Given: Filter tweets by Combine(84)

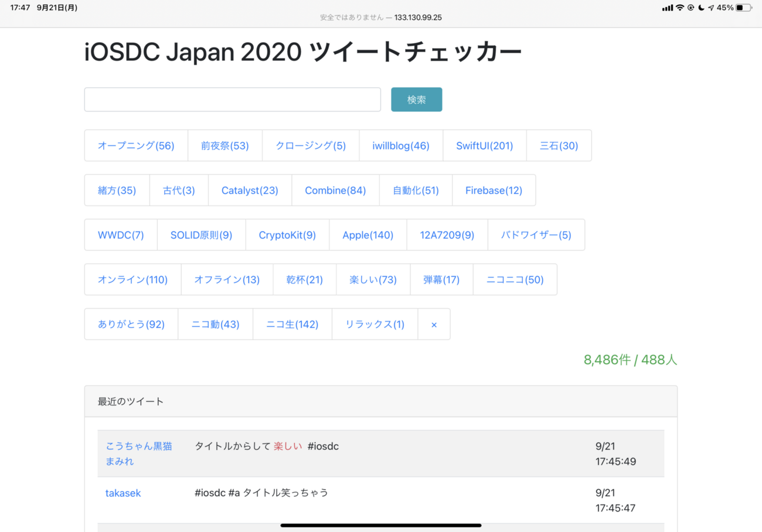Looking at the screenshot, I should pos(335,190).
